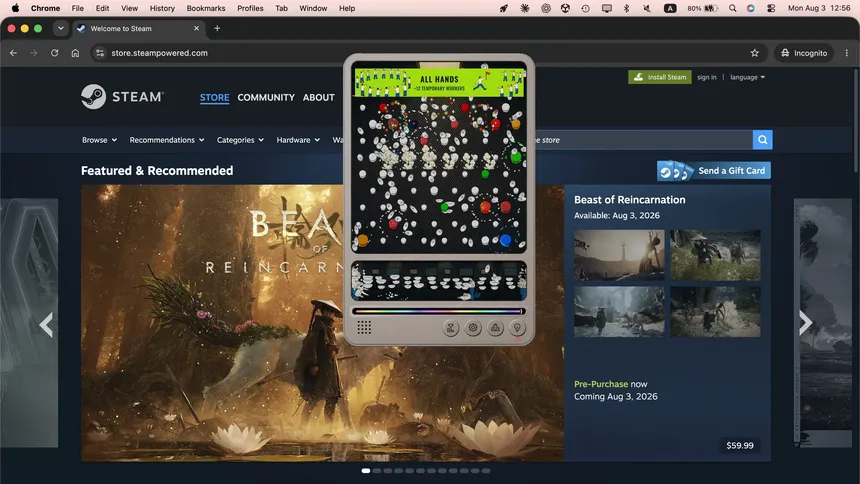
Task: Click the Pre-Purchase text
Action: [601, 384]
